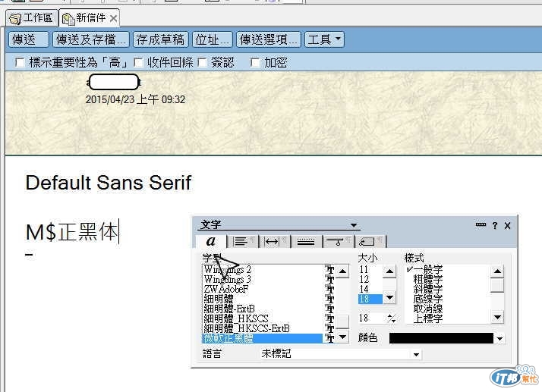Click the 'Default Sans Serif' text line
Screen dimensions: 542x392
[109, 183]
